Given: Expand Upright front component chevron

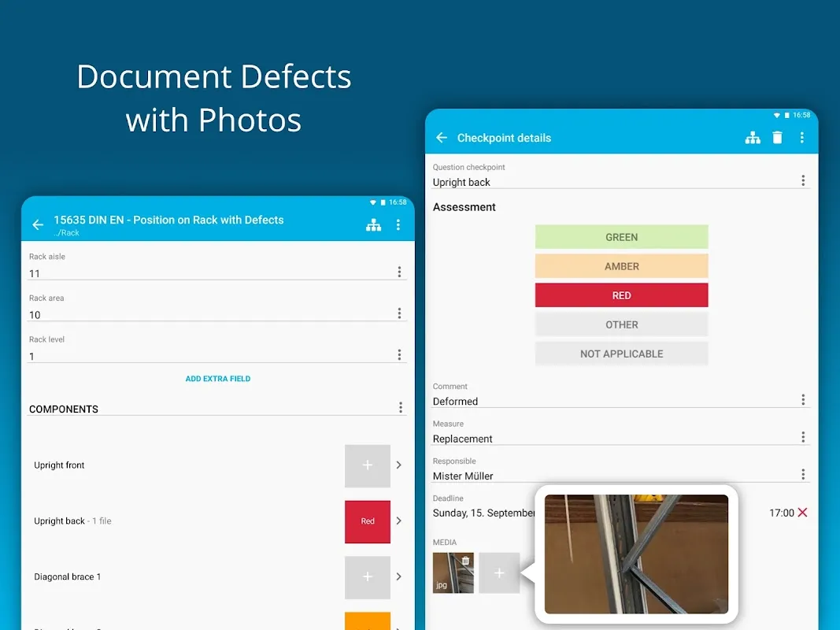Looking at the screenshot, I should [398, 465].
